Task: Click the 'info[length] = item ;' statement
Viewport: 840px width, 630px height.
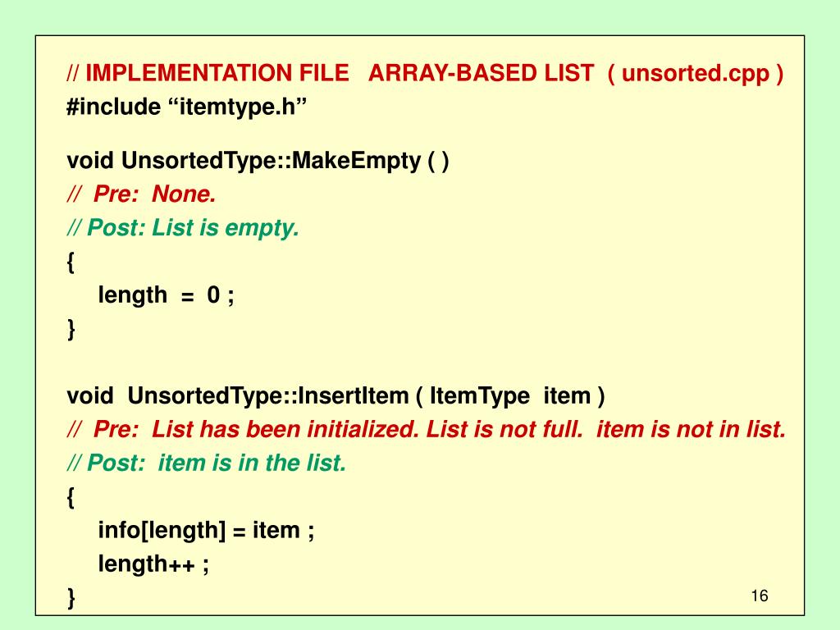Action: [x=206, y=531]
